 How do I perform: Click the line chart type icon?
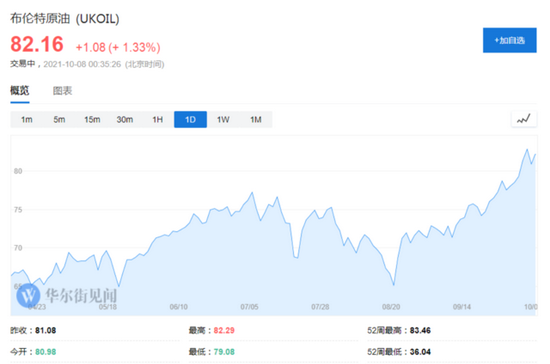point(523,119)
